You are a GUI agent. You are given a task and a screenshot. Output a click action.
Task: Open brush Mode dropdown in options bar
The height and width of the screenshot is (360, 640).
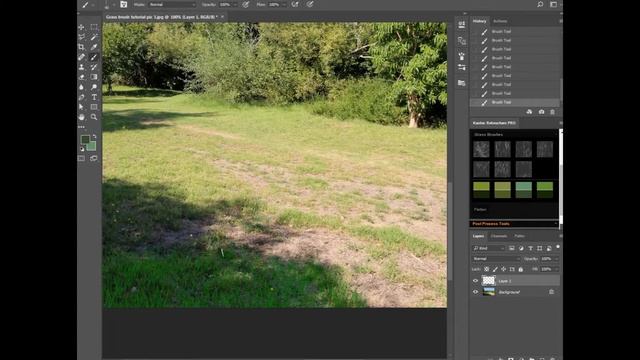[172, 4]
